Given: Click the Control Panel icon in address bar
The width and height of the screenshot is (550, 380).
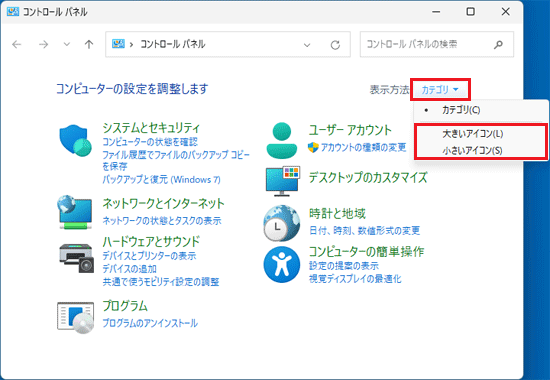Looking at the screenshot, I should (x=118, y=44).
